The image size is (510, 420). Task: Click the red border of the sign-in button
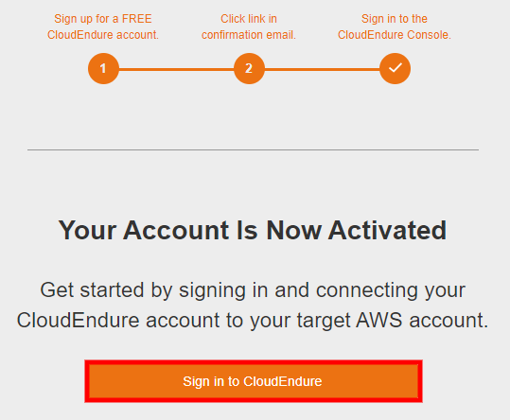[x=254, y=362]
